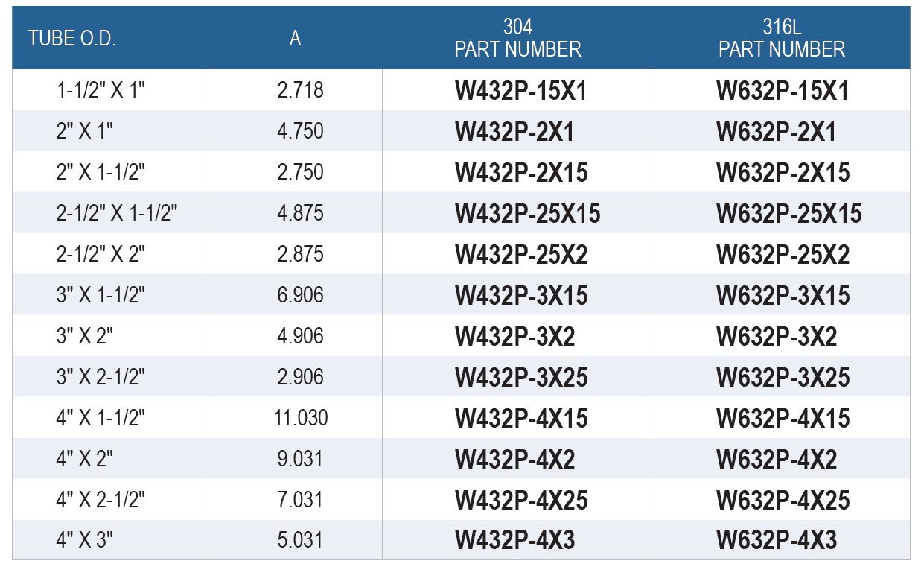Click part number W432P-4X25
Image resolution: width=924 pixels, height=567 pixels.
pos(521,501)
